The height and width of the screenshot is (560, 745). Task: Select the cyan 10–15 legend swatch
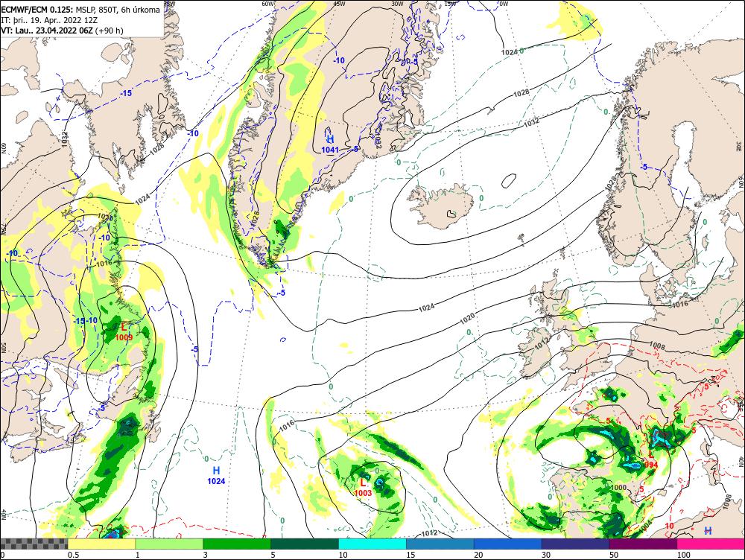point(372,544)
